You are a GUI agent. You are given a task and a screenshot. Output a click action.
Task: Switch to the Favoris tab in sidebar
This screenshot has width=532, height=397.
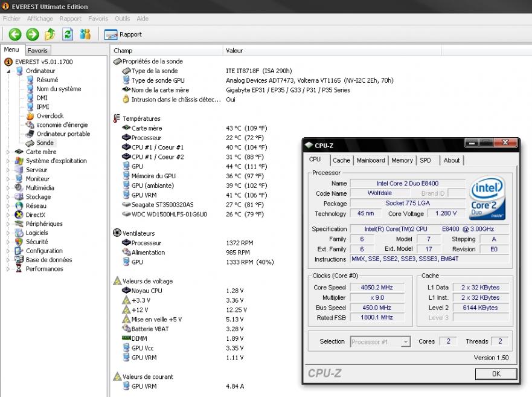tap(37, 51)
